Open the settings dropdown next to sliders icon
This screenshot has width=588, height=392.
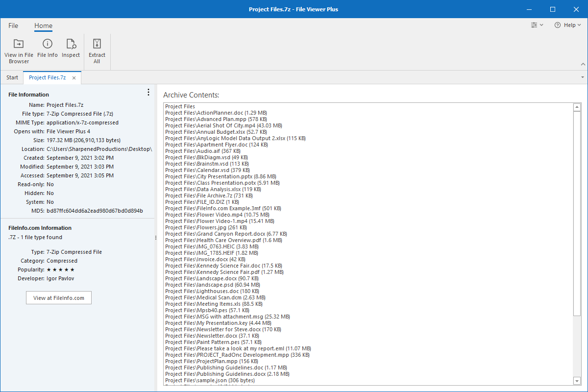tap(541, 24)
